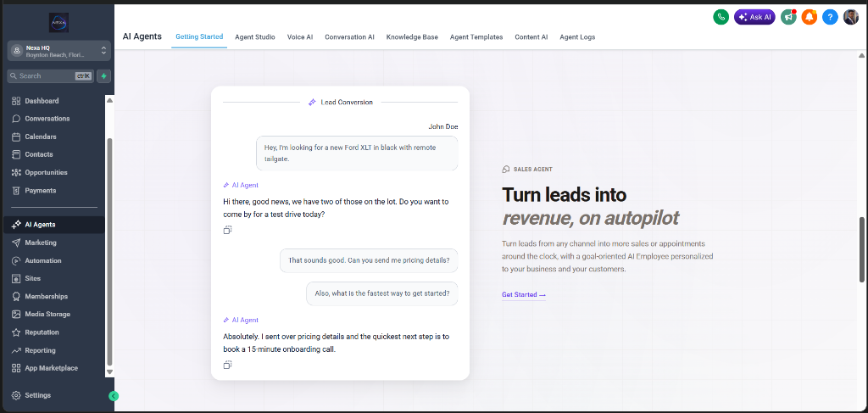
Task: Click "fastest way to get started?" bubble
Action: pos(382,293)
